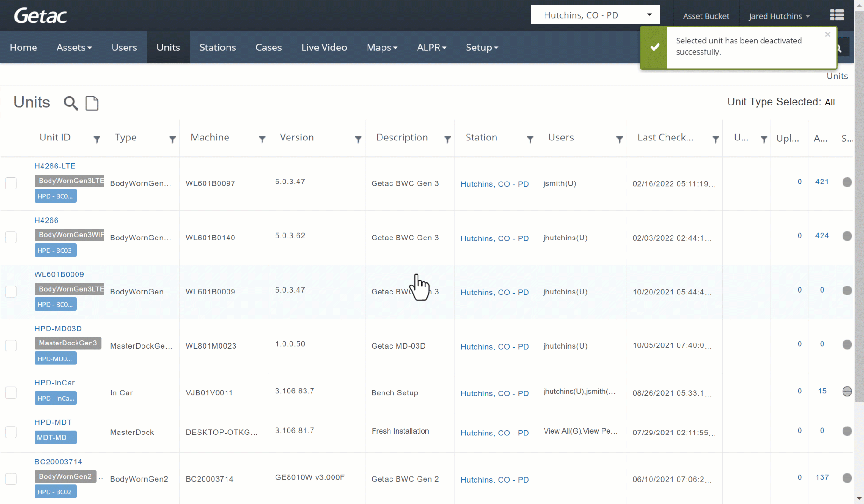
Task: Click the MasterDockGen3 type tag
Action: point(68,343)
